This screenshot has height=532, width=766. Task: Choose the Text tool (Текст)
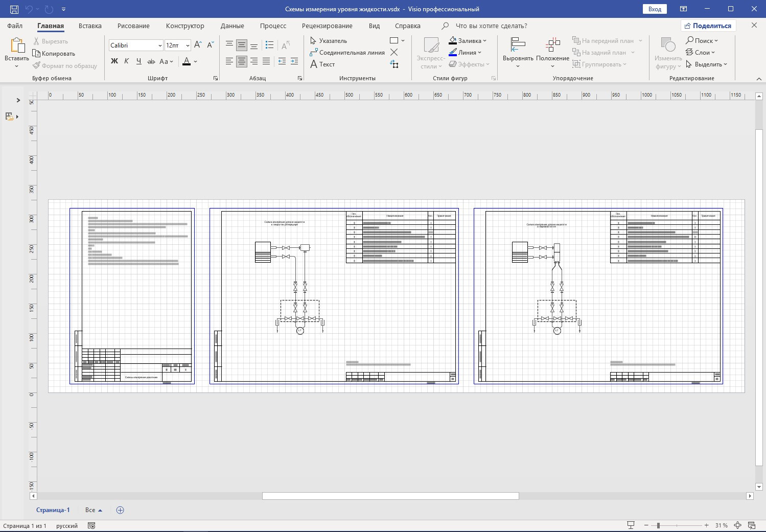coord(322,64)
